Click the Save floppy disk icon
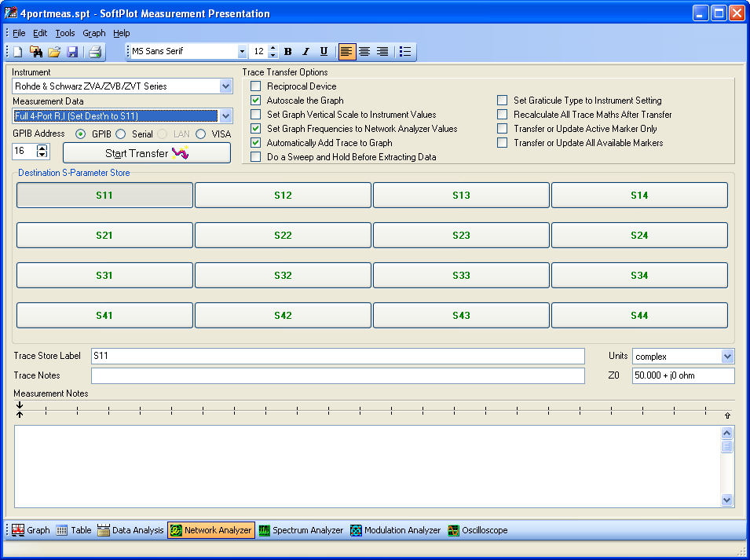The image size is (750, 560). [72, 52]
